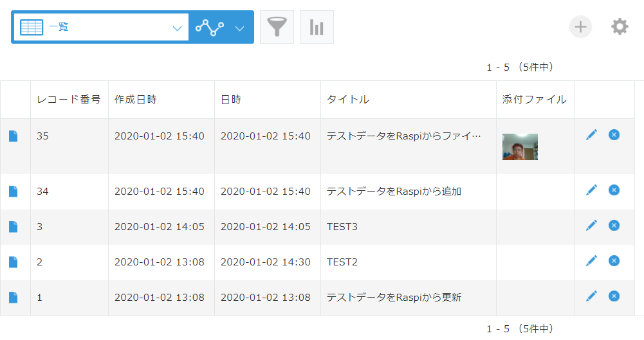Delete TEST3 record with X icon

(614, 225)
